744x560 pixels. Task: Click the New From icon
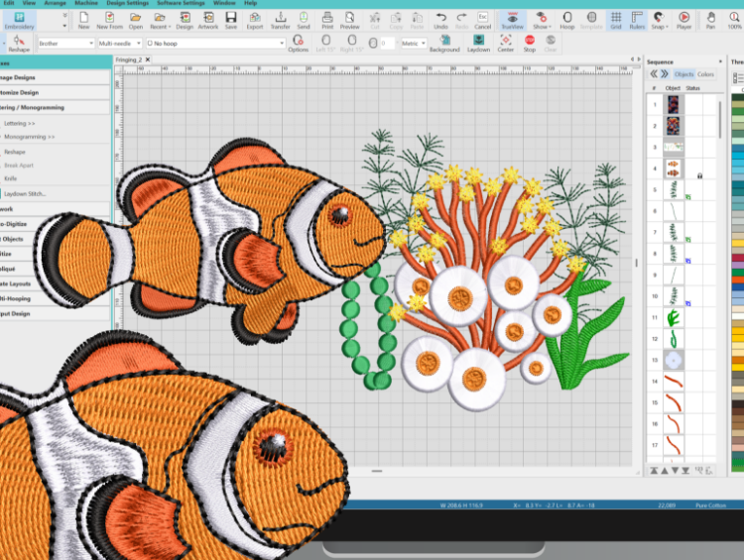coord(109,21)
